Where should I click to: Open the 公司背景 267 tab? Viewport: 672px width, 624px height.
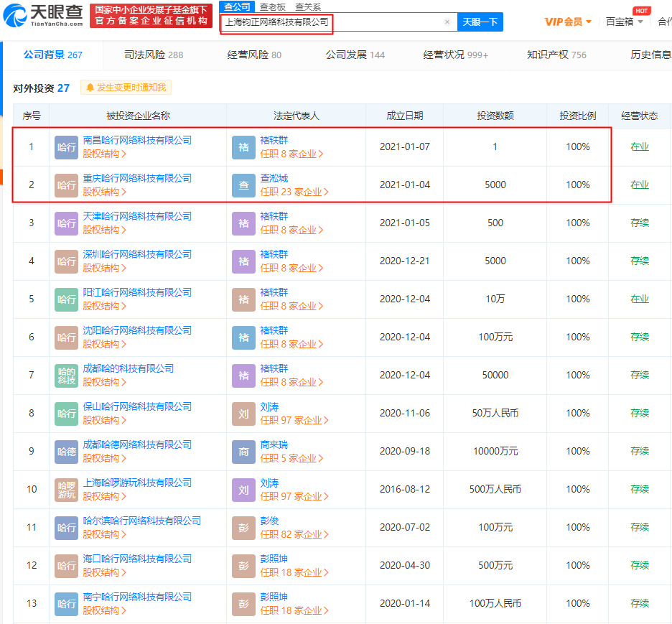point(52,55)
